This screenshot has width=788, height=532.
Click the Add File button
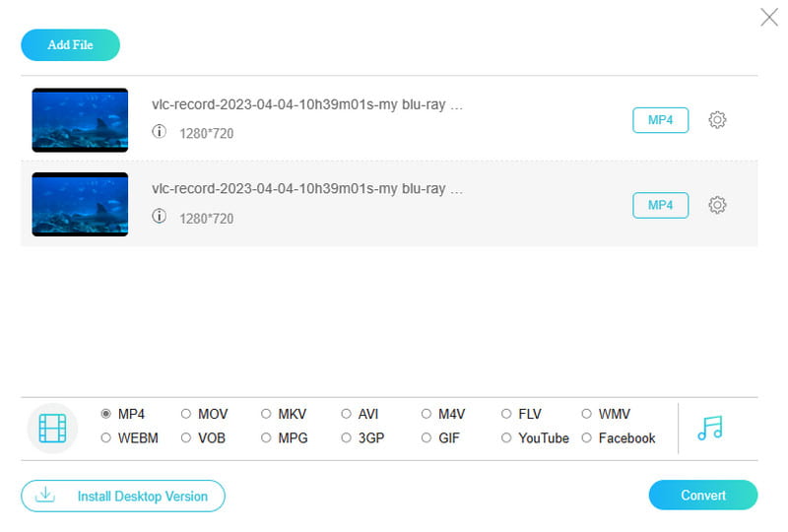coord(70,44)
